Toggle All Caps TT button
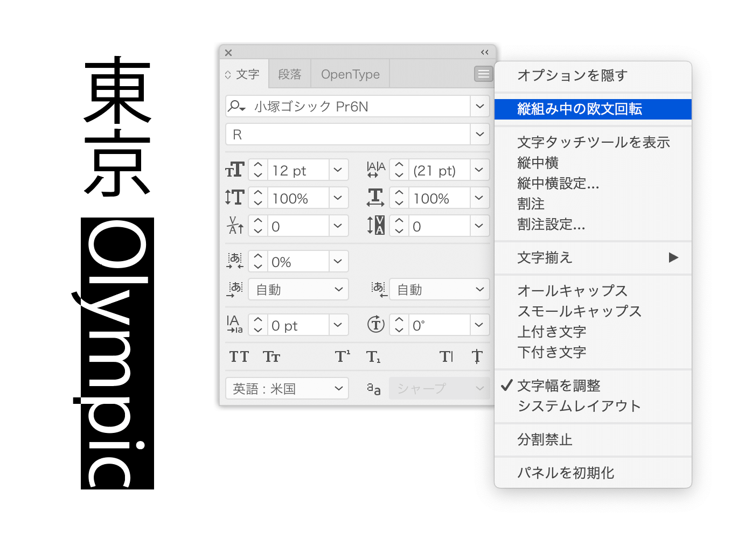The image size is (752, 560). 239,356
